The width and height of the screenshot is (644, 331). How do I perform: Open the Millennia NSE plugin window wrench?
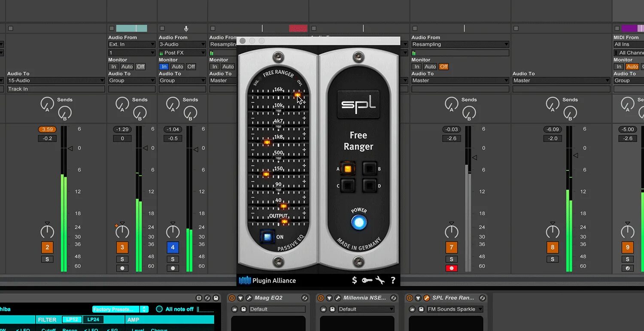click(x=337, y=298)
